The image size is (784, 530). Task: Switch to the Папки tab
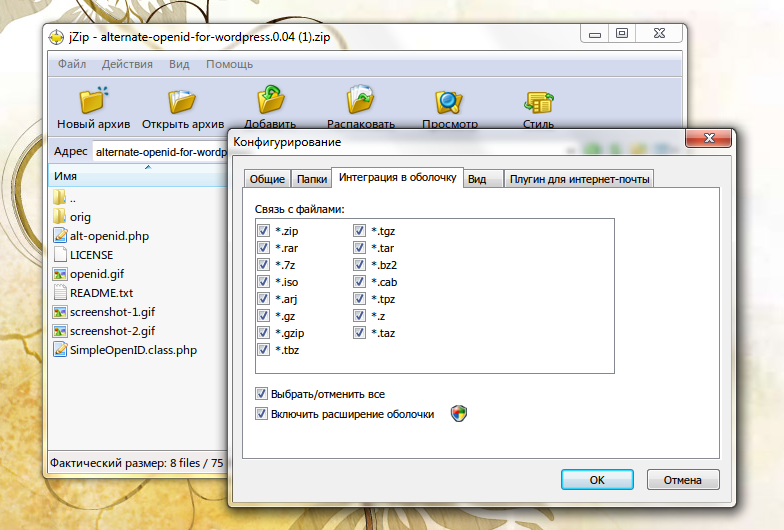(x=312, y=179)
